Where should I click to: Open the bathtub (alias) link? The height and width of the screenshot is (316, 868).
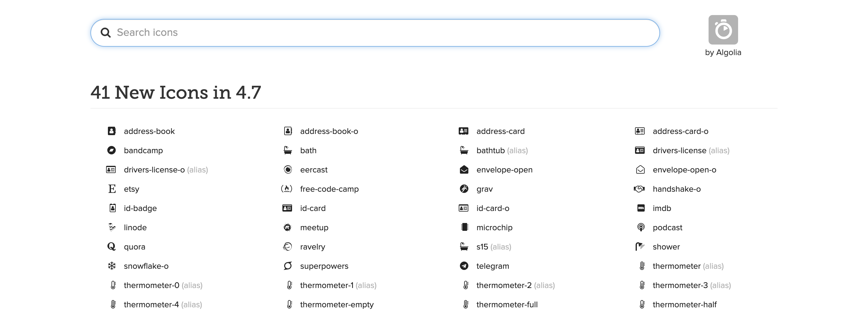pyautogui.click(x=502, y=150)
